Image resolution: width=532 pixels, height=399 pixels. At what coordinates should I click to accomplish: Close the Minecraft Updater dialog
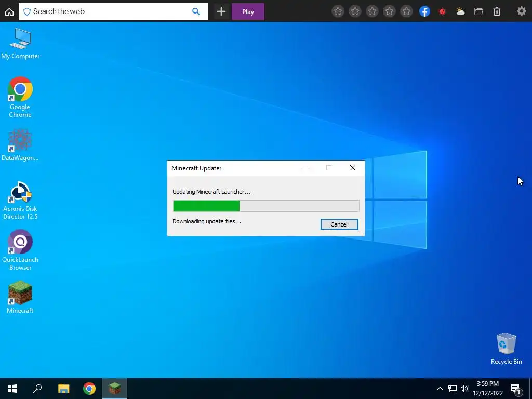tap(353, 168)
